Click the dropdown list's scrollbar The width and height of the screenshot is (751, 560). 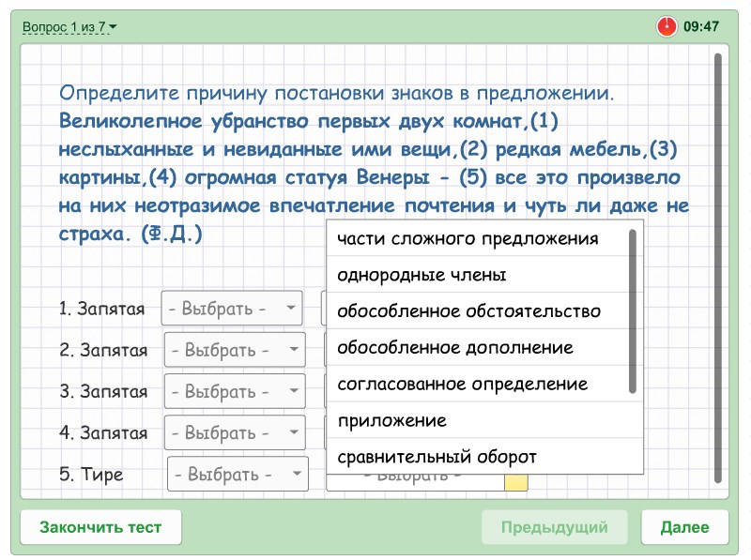(x=632, y=311)
